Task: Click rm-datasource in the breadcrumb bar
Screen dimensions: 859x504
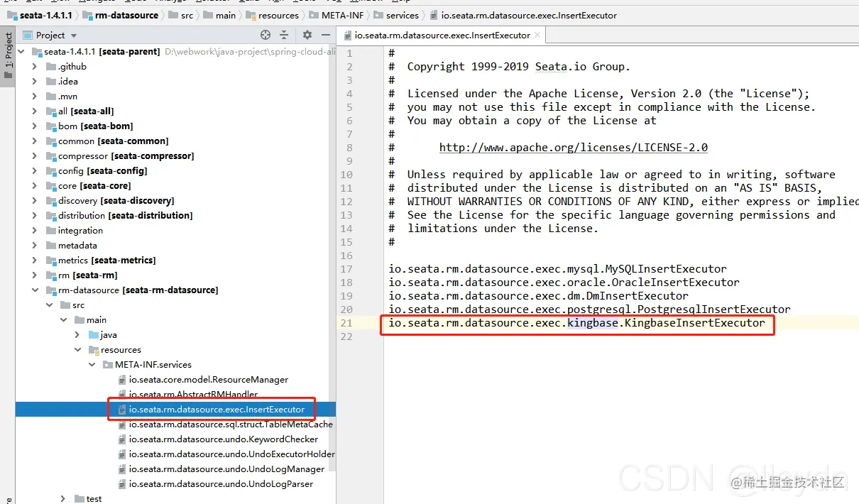Action: pyautogui.click(x=120, y=15)
